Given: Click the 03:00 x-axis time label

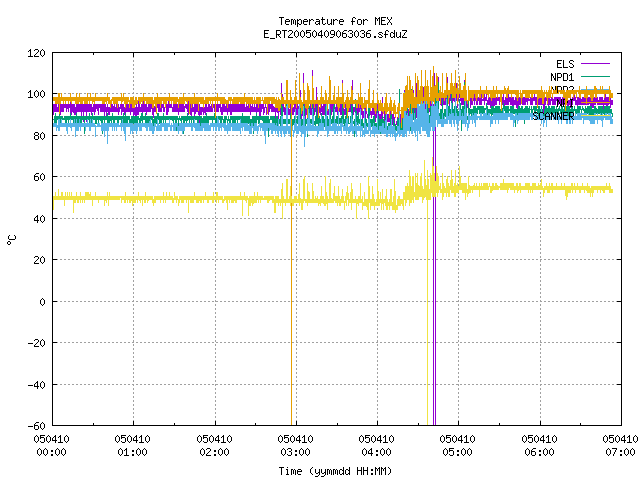Looking at the screenshot, I should coord(295,452).
